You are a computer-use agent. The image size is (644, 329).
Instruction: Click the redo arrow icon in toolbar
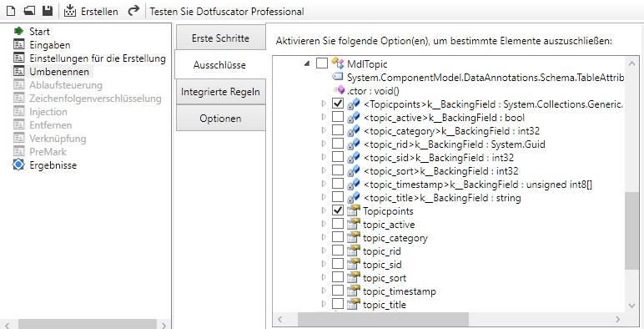coord(133,11)
